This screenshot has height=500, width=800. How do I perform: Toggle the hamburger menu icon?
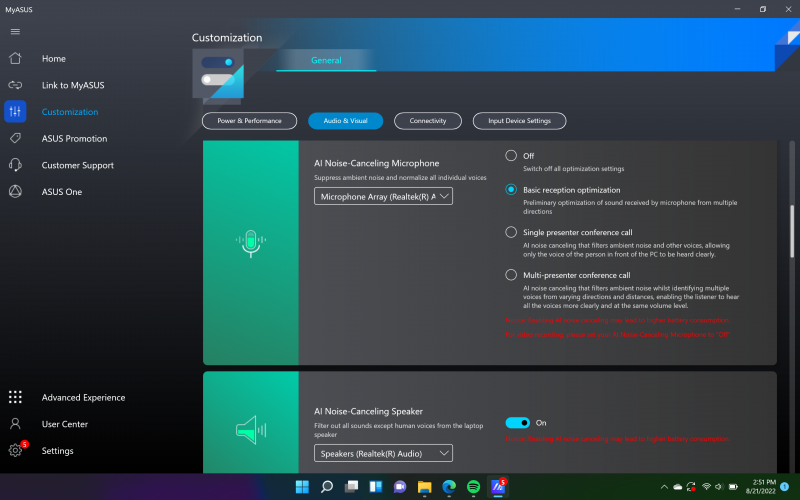(x=15, y=32)
